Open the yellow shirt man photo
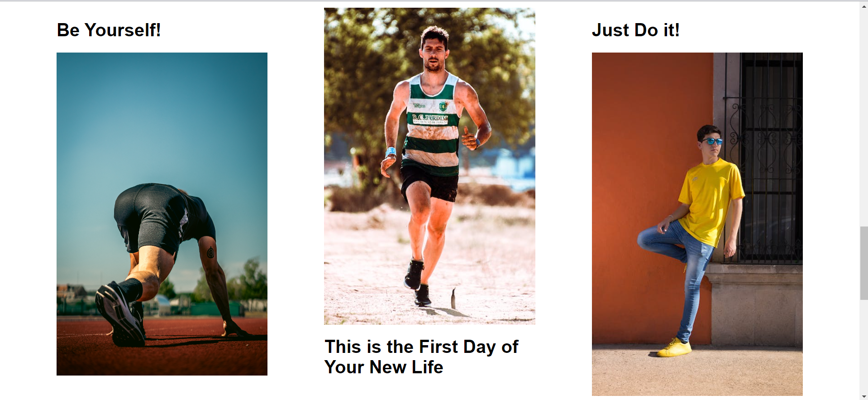The image size is (868, 400). [697, 224]
